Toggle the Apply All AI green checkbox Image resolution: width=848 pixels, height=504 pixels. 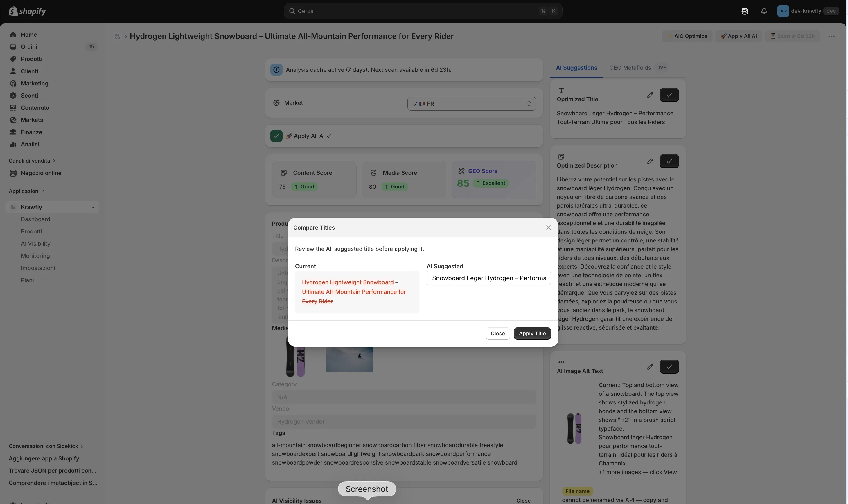click(276, 136)
